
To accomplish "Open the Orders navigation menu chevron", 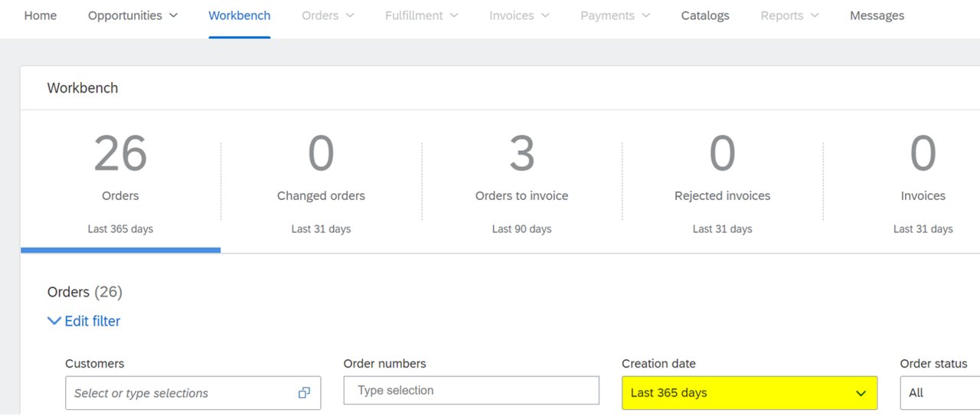I will 350,15.
